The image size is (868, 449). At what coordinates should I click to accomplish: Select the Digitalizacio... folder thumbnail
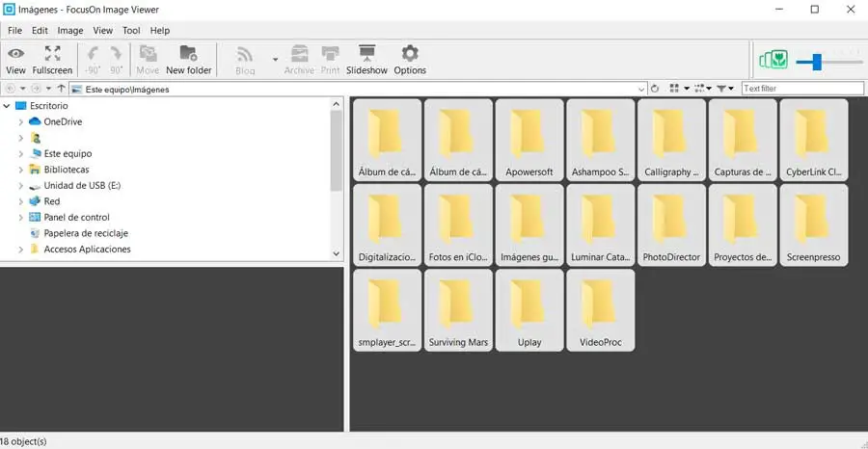pos(388,225)
